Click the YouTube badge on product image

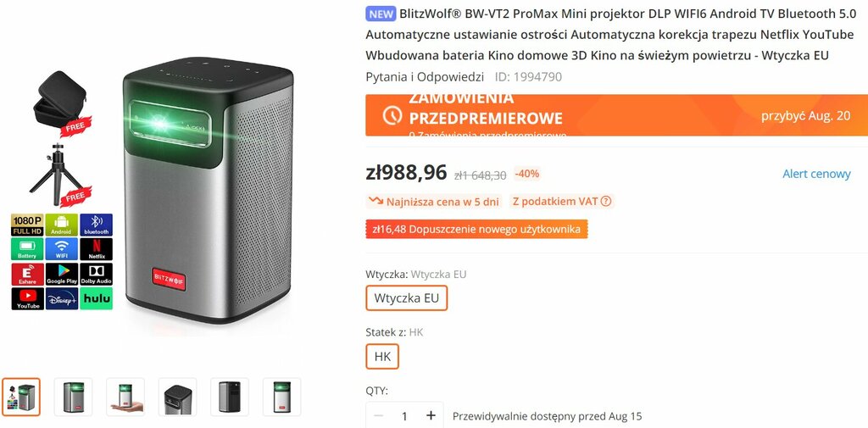coord(27,298)
